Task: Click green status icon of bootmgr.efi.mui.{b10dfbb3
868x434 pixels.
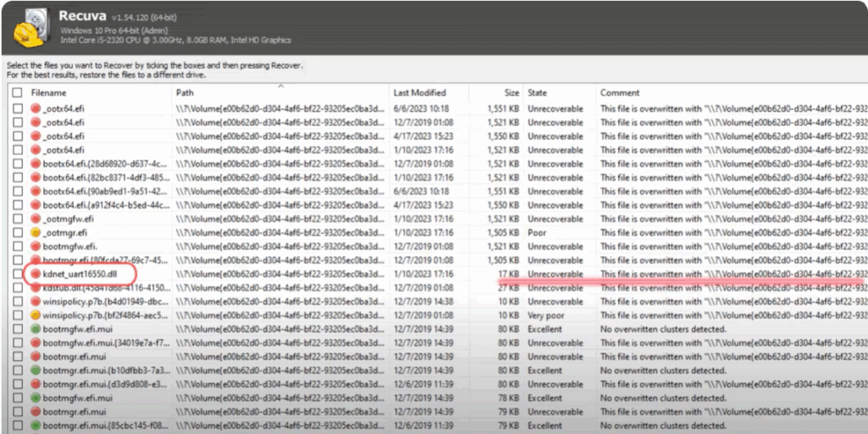Action: coord(36,370)
